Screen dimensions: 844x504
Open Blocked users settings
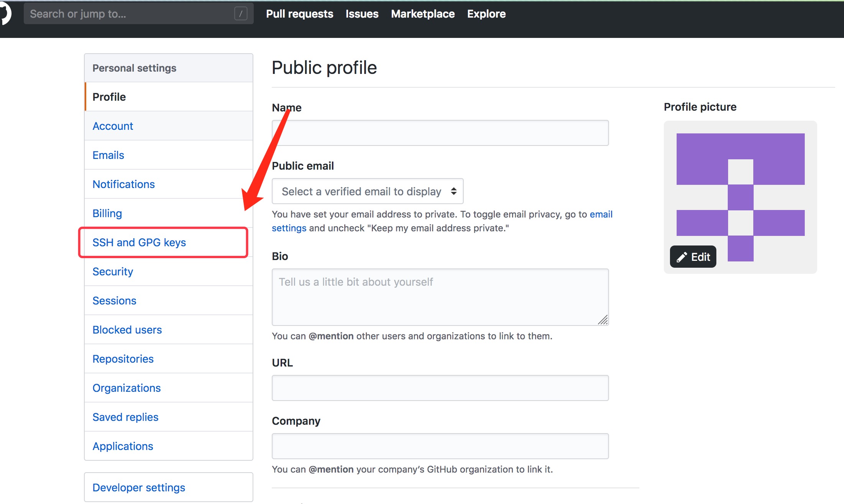pyautogui.click(x=169, y=330)
